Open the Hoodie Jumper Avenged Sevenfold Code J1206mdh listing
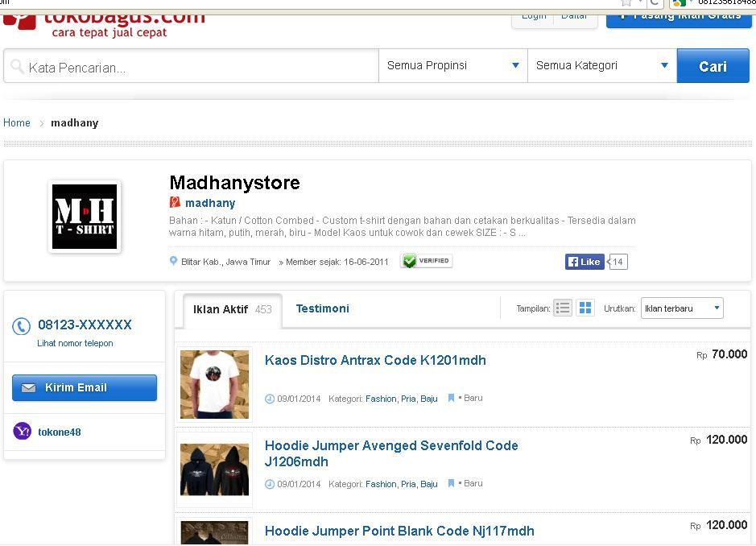 [391, 453]
